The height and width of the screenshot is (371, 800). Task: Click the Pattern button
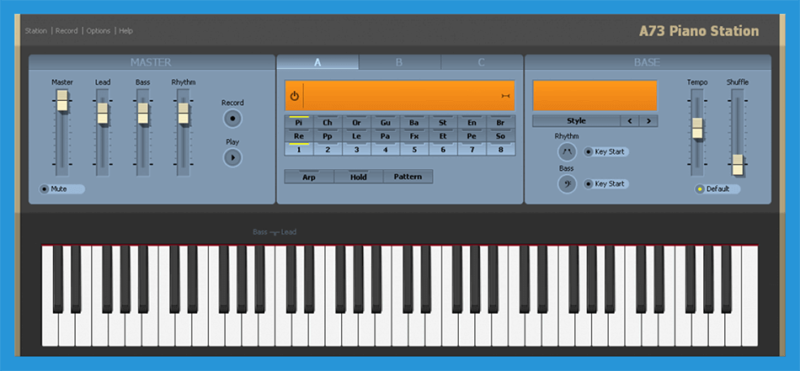click(408, 177)
